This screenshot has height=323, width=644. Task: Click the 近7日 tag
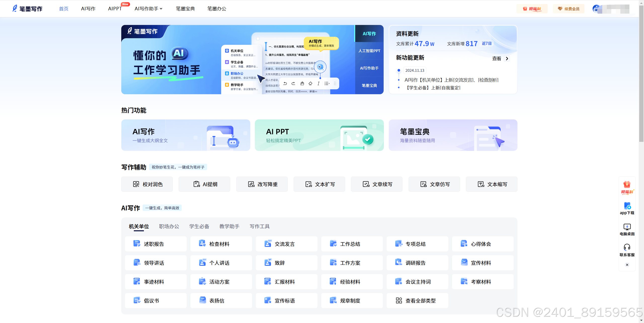point(487,43)
